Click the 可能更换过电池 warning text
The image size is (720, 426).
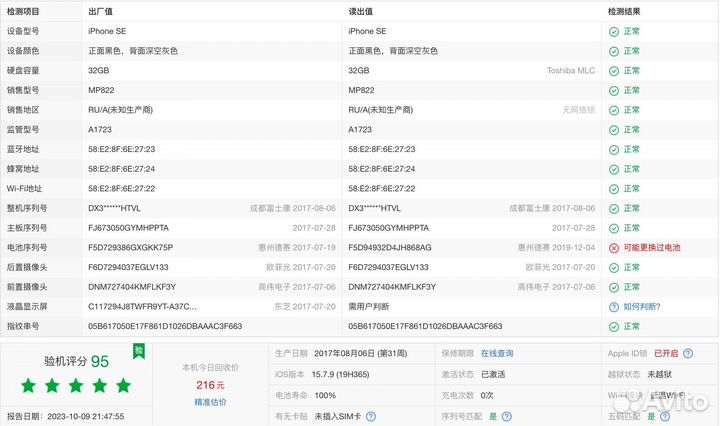(651, 248)
